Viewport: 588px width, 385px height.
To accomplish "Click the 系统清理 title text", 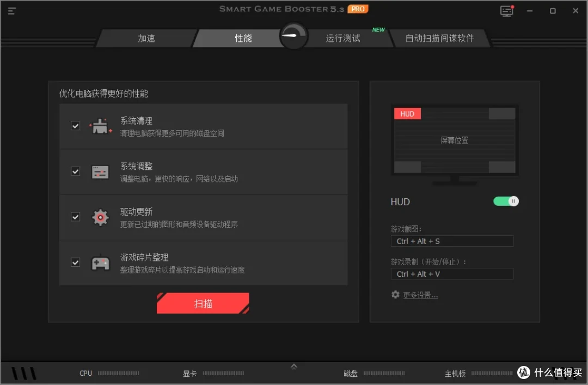I will coord(136,121).
